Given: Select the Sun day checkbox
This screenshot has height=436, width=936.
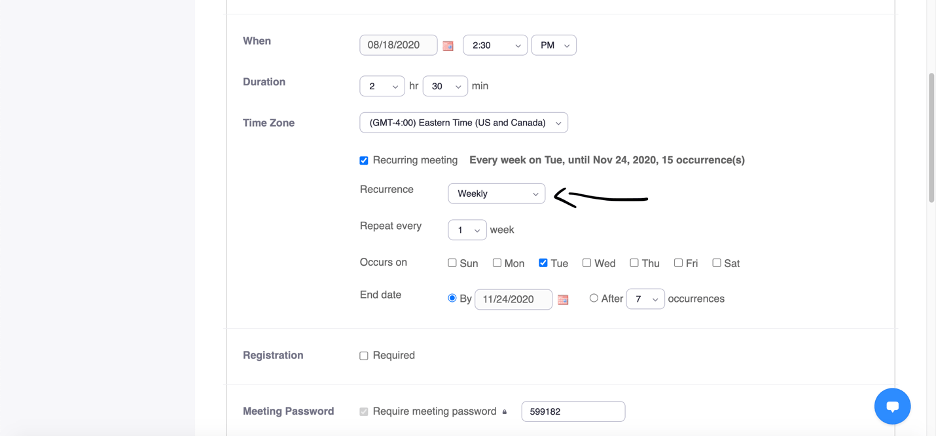Looking at the screenshot, I should tap(452, 263).
